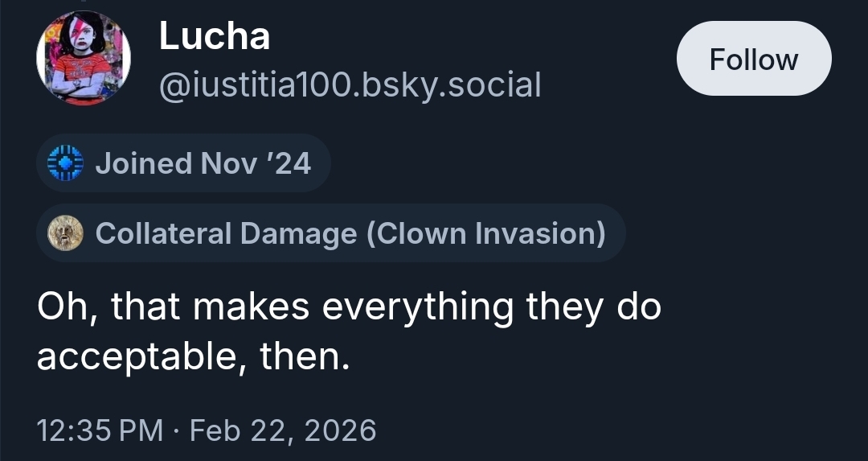Click "Nov '24" in the joined badge
This screenshot has width=868, height=461.
point(256,163)
